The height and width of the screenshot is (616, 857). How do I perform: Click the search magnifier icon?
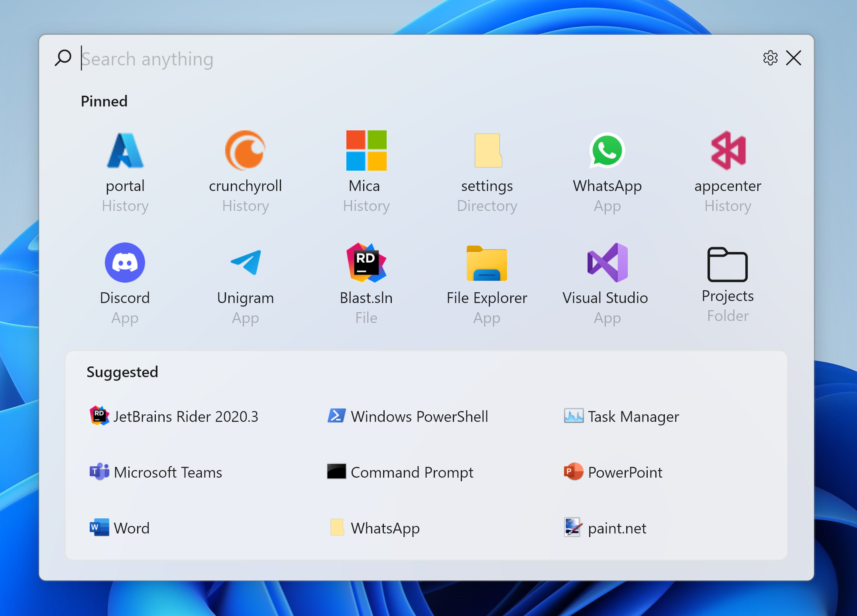[x=63, y=58]
